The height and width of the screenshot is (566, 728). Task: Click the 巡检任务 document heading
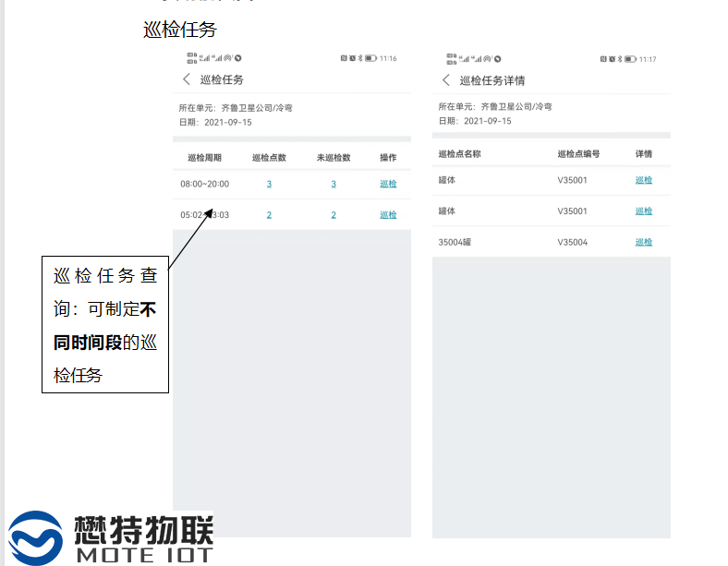[x=180, y=30]
